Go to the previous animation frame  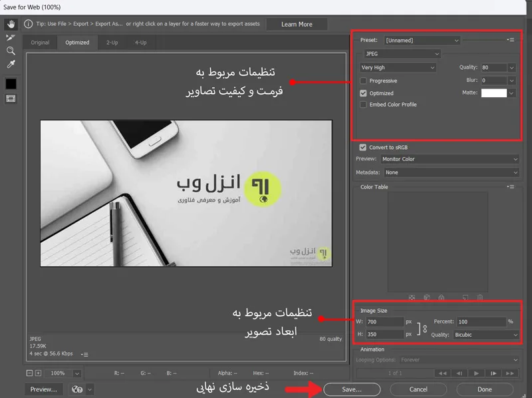[460, 373]
